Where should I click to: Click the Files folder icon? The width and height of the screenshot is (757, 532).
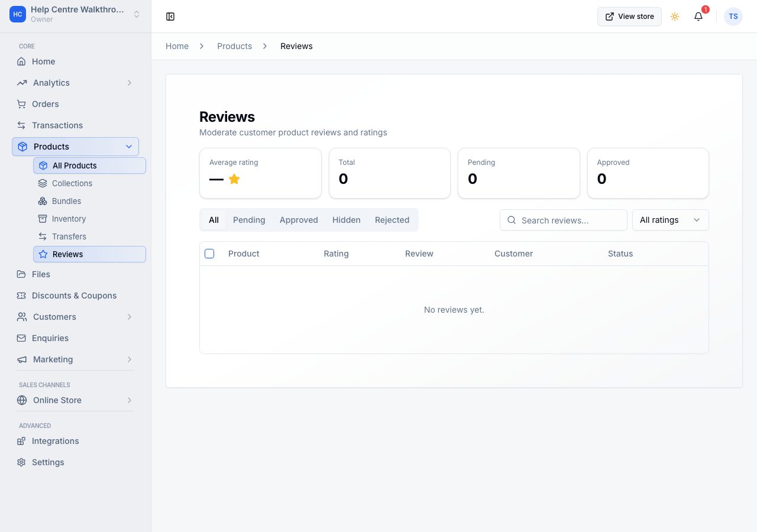point(21,274)
